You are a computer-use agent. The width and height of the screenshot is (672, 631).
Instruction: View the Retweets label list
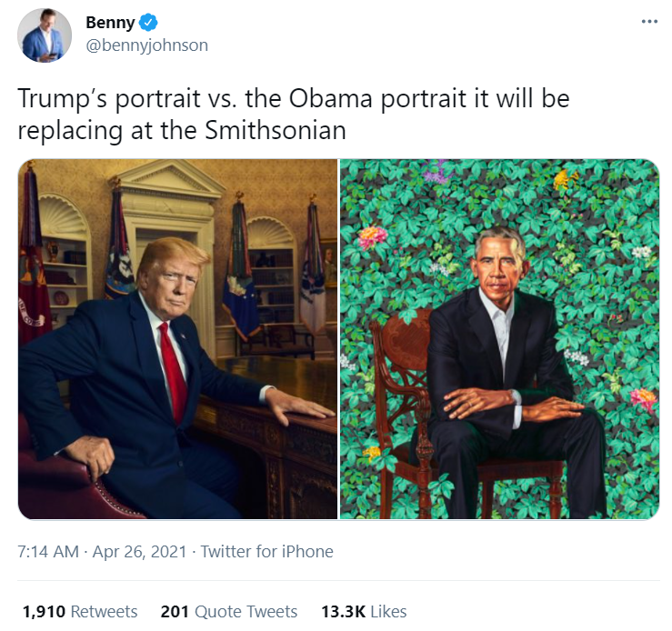105,612
